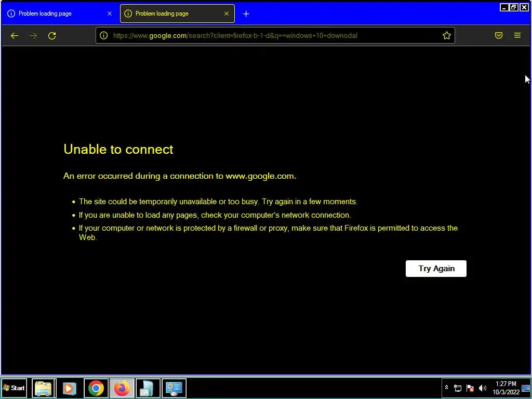
Task: Click bullet about site temporarily unavailable
Action: (218, 202)
